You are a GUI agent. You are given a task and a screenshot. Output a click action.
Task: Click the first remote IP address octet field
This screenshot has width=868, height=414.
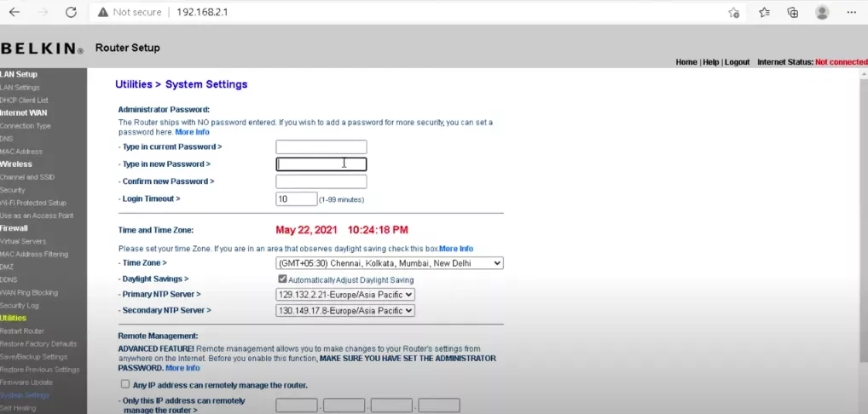click(297, 405)
